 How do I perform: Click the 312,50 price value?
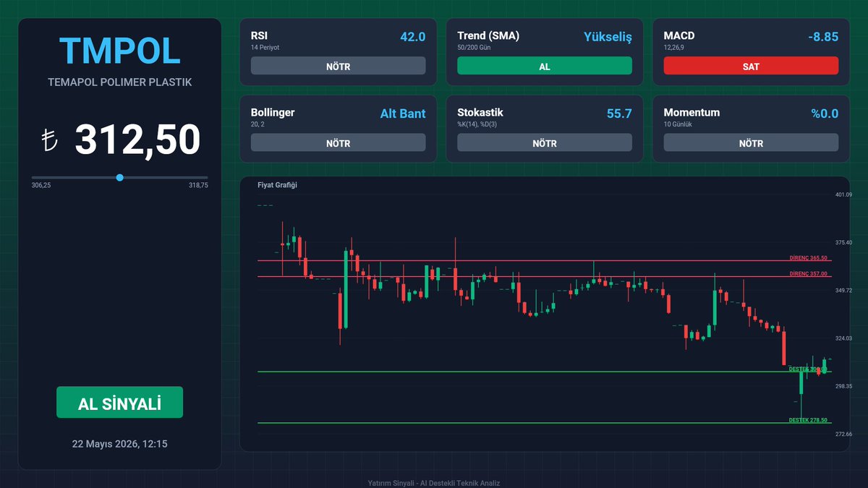pos(137,140)
